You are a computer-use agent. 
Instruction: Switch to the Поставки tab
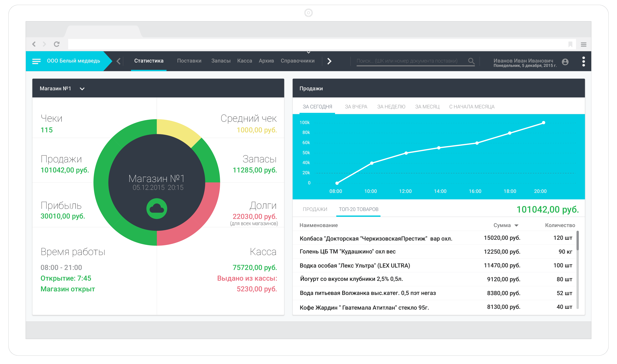[x=189, y=61]
